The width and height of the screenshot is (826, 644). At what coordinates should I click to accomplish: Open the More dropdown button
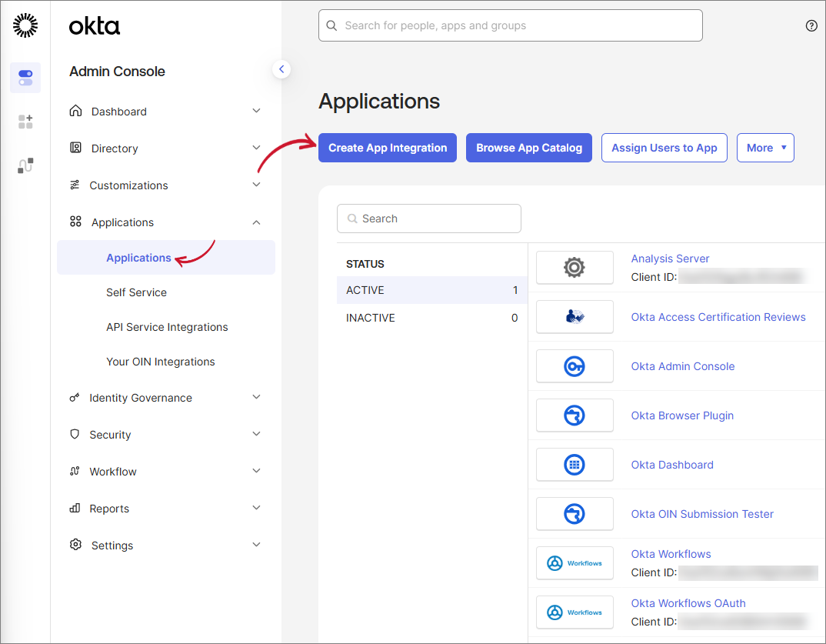tap(765, 148)
